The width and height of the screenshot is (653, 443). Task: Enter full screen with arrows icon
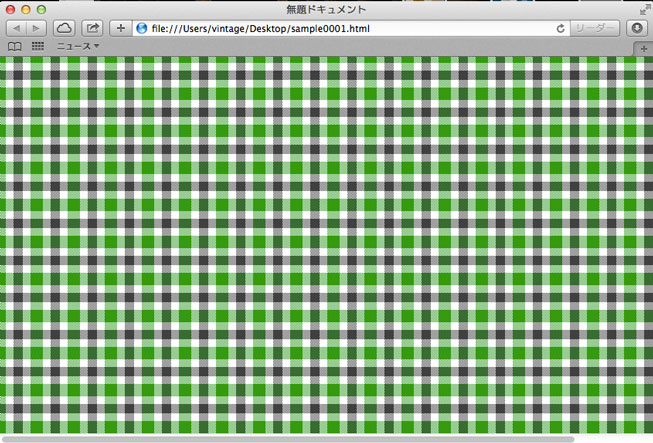645,9
